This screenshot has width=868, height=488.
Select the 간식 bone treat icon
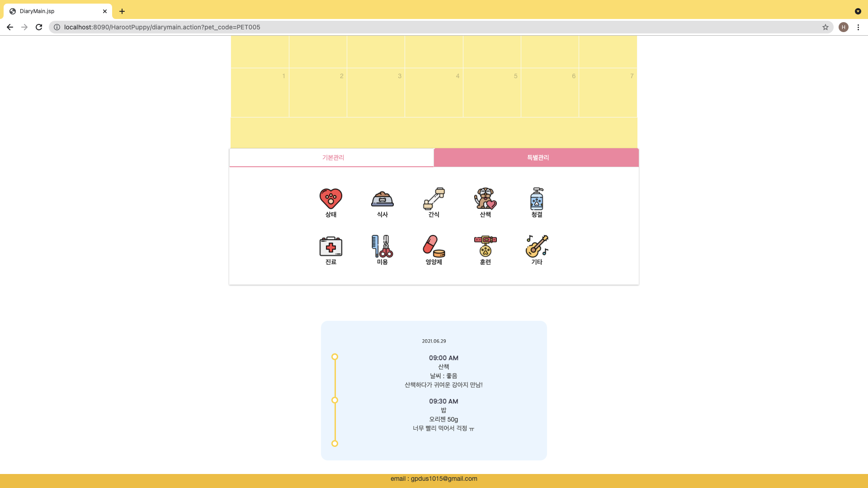[434, 199]
